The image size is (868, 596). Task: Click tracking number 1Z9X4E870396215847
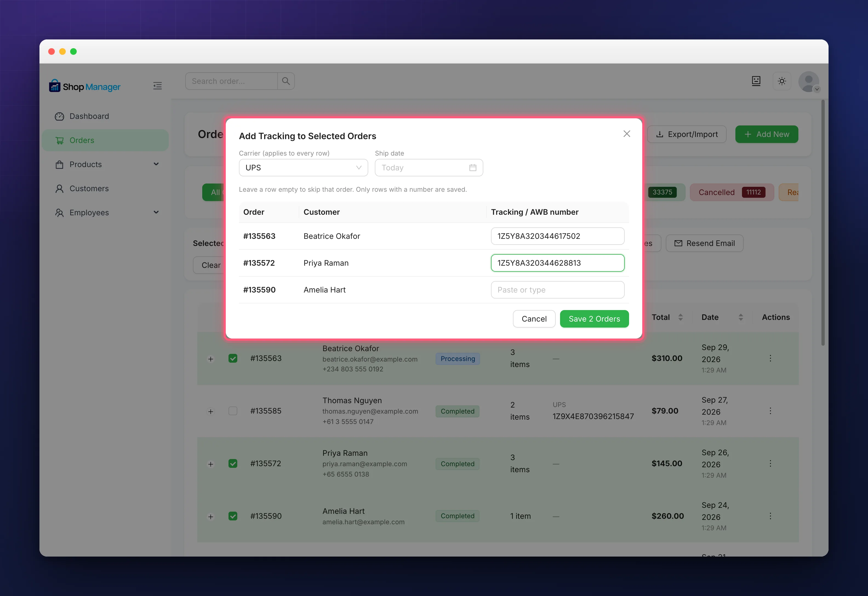593,416
